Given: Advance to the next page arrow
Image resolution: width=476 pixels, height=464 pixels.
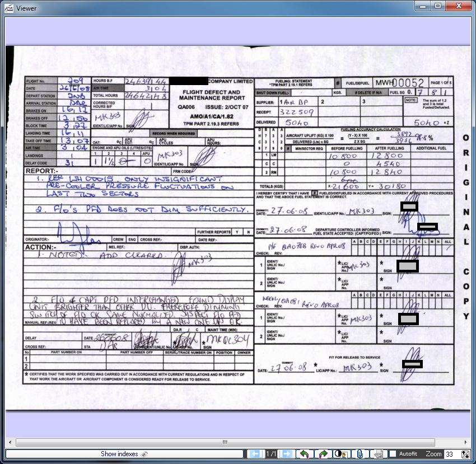Looking at the screenshot, I should (x=286, y=454).
